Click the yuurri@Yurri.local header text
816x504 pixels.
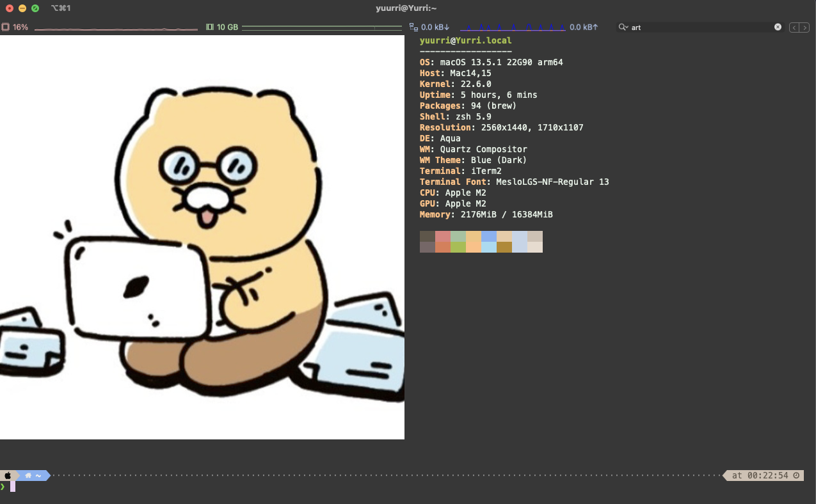tap(466, 40)
